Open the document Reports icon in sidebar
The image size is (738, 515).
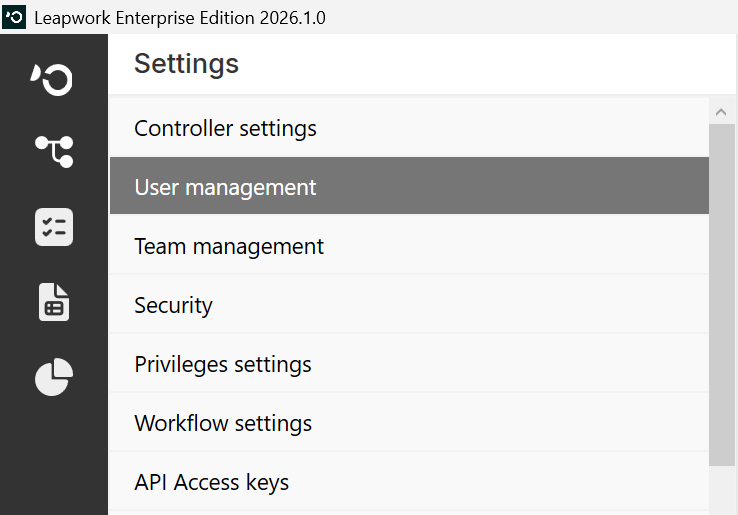pos(54,302)
